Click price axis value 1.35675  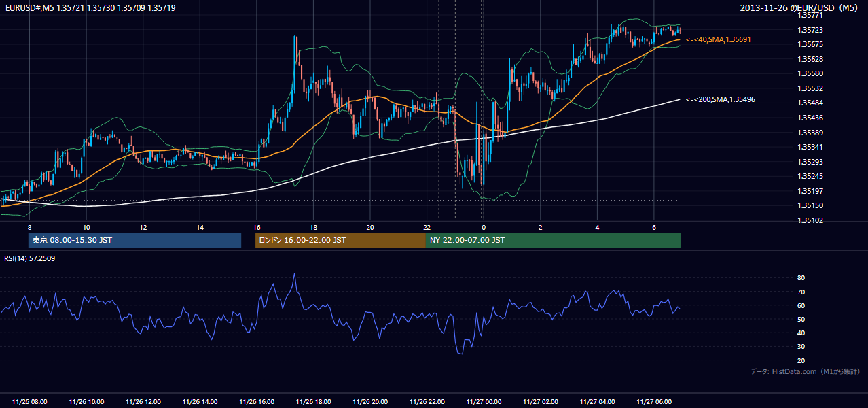[809, 45]
